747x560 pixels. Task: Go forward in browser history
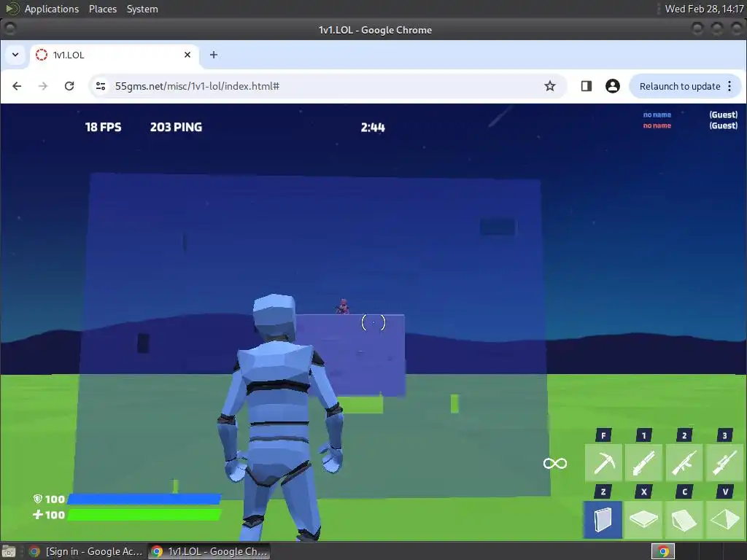click(x=43, y=86)
